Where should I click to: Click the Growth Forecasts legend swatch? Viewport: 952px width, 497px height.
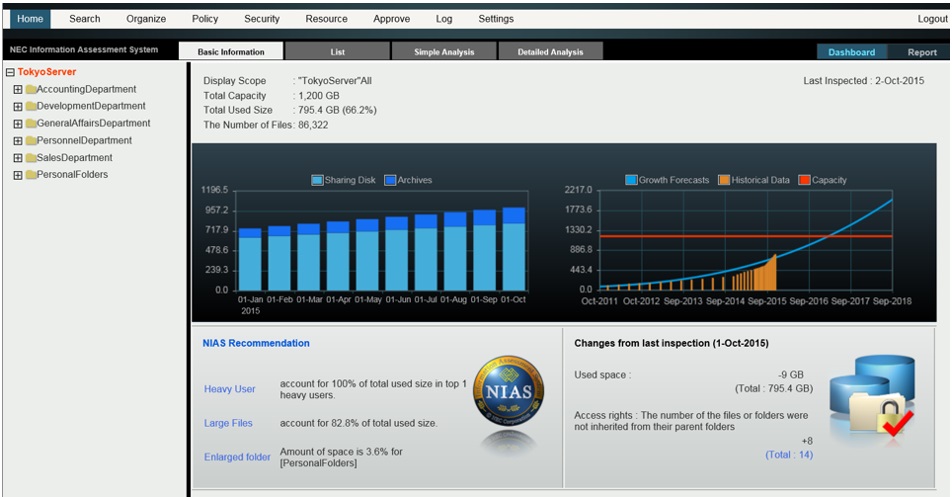(631, 180)
